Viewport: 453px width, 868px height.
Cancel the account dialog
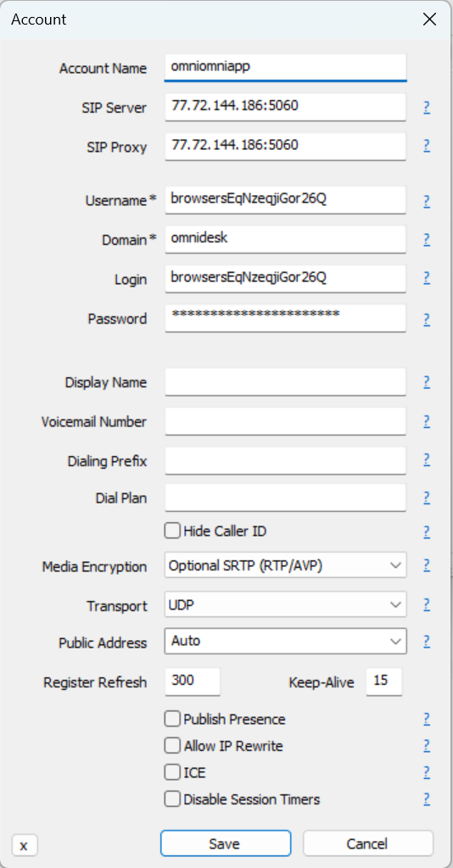[367, 843]
